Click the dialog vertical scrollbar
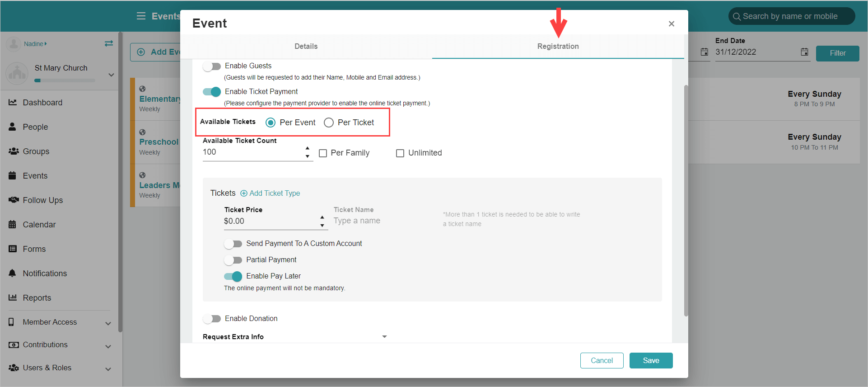This screenshot has width=868, height=387. click(686, 200)
